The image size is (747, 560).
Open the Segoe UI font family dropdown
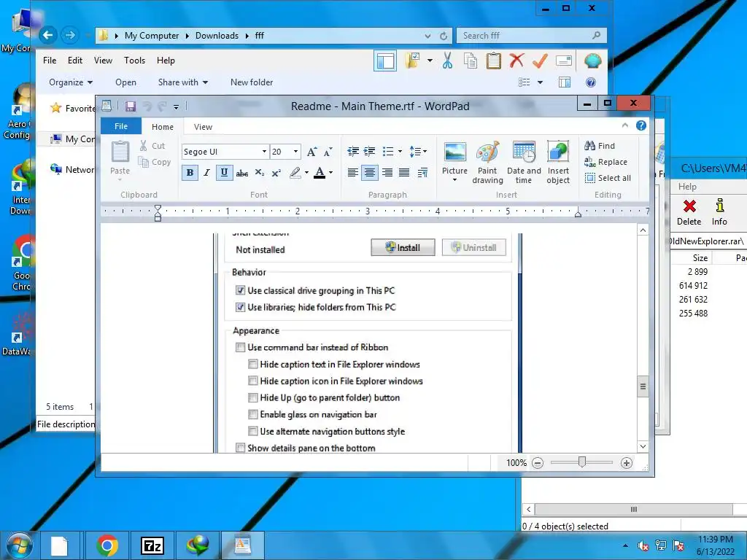click(264, 152)
